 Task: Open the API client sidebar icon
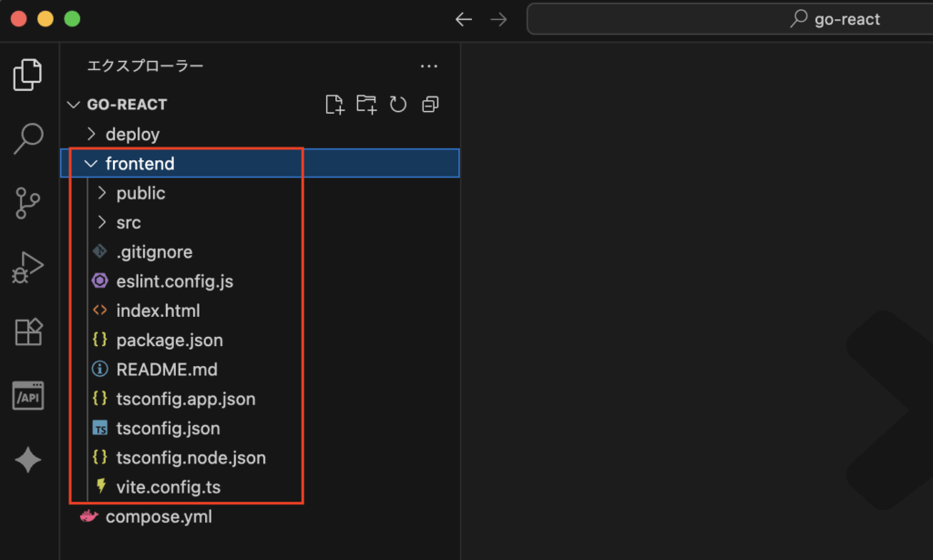tap(28, 396)
